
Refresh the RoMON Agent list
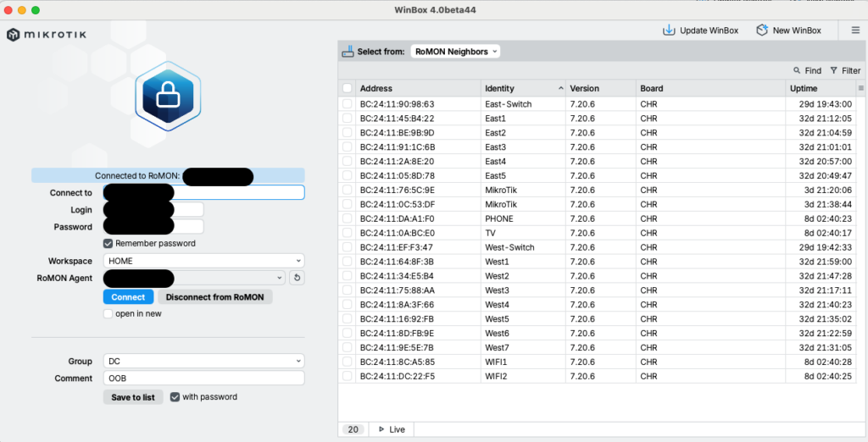pos(297,278)
